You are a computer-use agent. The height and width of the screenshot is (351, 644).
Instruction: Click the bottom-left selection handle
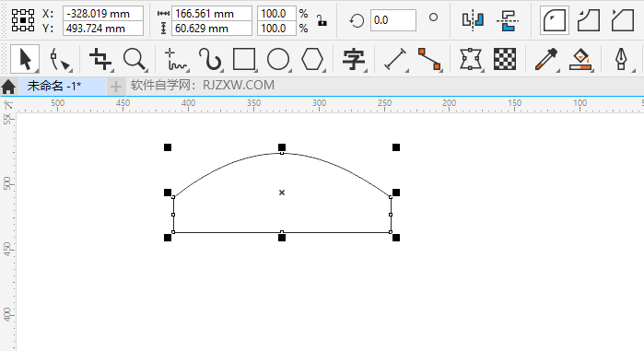click(168, 238)
